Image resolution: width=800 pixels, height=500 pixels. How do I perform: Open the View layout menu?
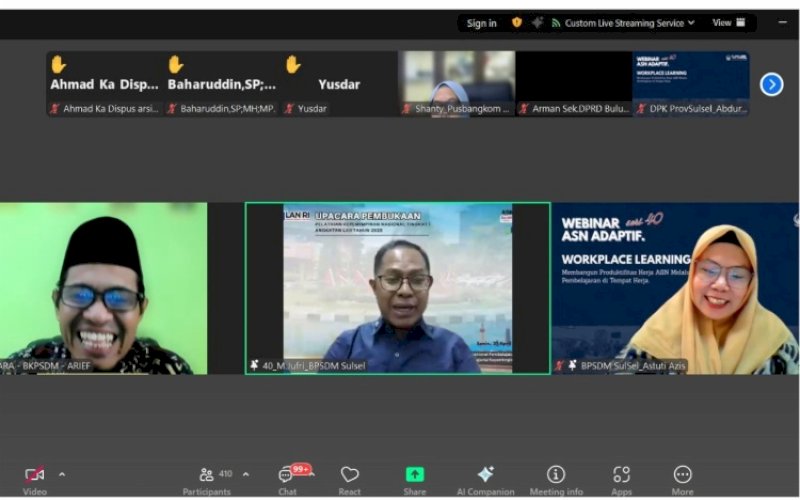pyautogui.click(x=728, y=23)
